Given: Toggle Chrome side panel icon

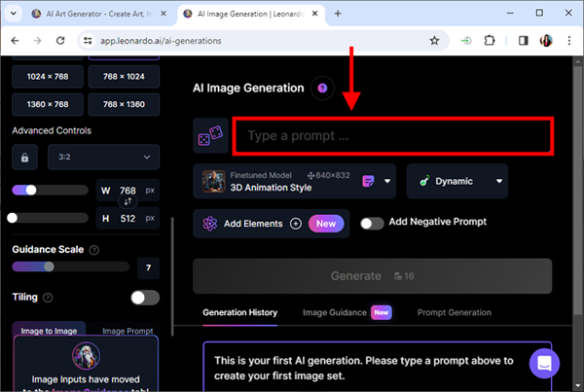Looking at the screenshot, I should tap(524, 41).
